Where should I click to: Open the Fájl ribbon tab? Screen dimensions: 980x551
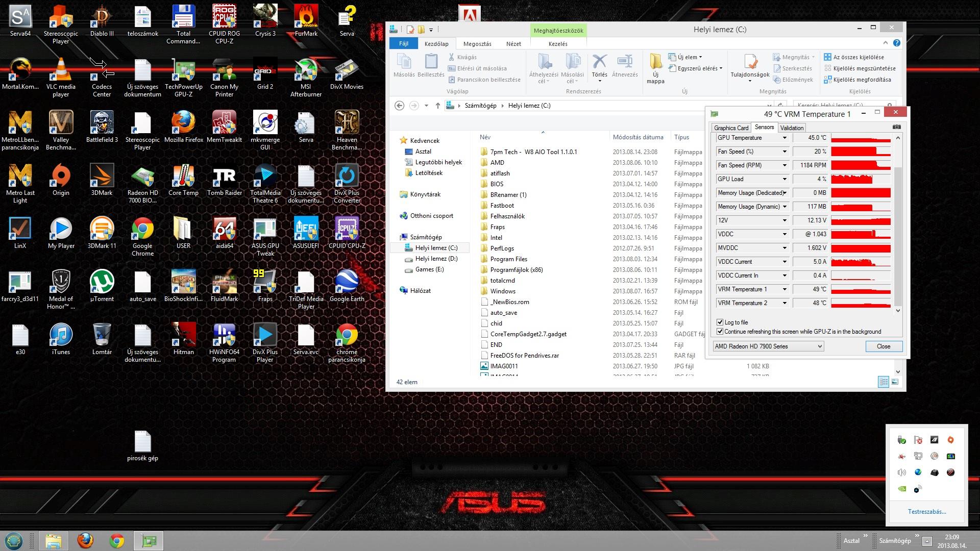pyautogui.click(x=404, y=44)
